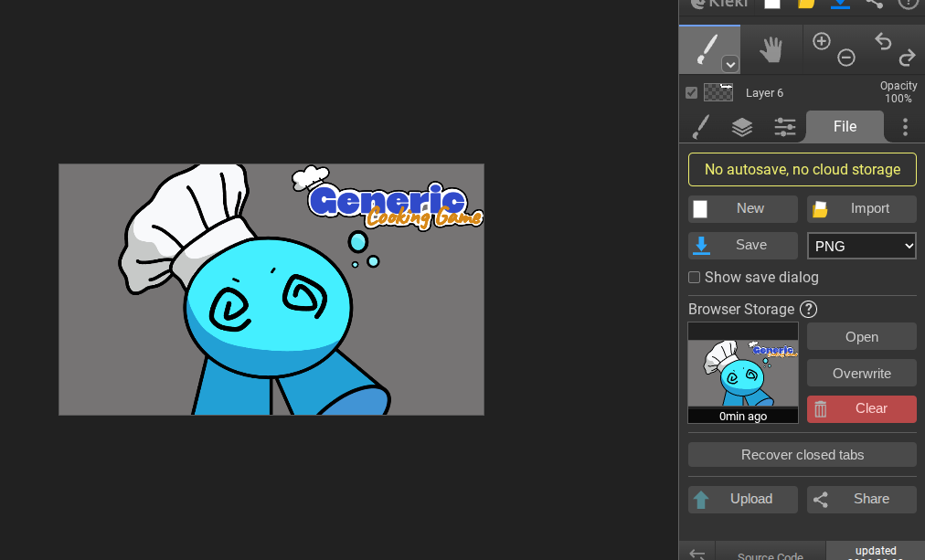Open the brush settings tab icon
Screen dimensions: 925x560
coord(700,127)
